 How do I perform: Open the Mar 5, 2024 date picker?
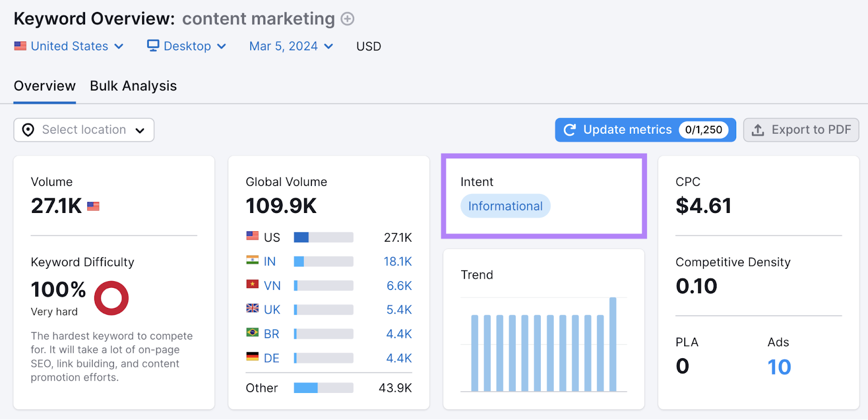(291, 46)
